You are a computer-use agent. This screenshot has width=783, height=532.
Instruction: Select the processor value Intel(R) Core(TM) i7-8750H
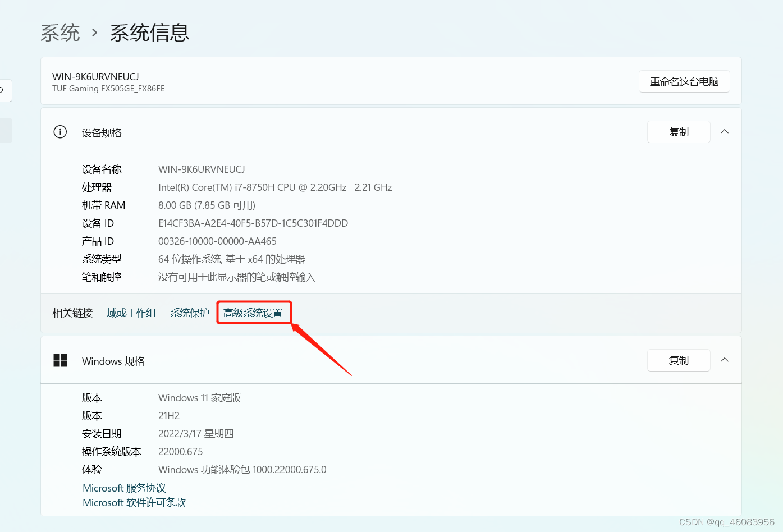tap(275, 187)
